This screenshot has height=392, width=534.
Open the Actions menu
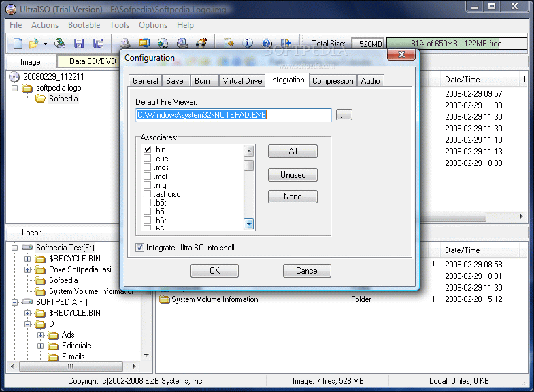click(45, 25)
